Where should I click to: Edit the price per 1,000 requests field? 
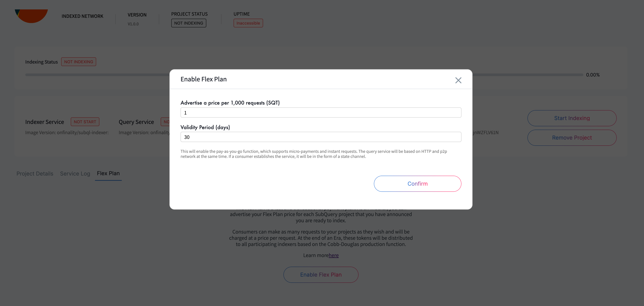(x=321, y=113)
